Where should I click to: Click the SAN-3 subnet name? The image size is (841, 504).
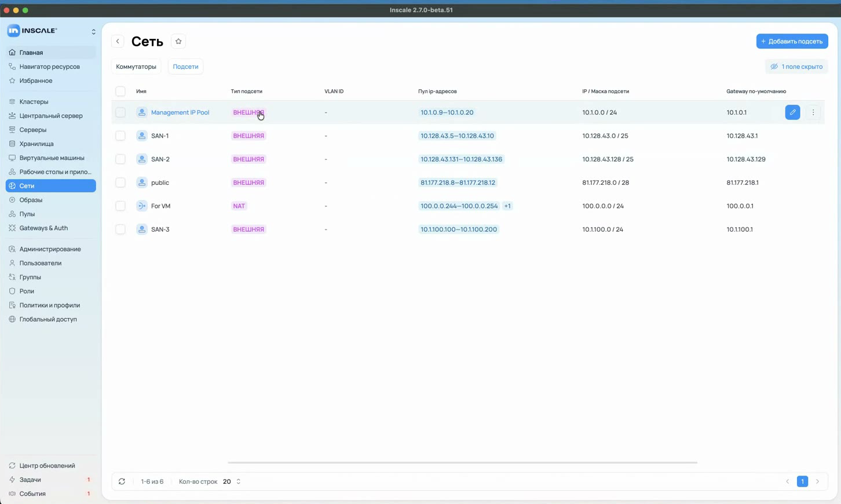pyautogui.click(x=160, y=229)
